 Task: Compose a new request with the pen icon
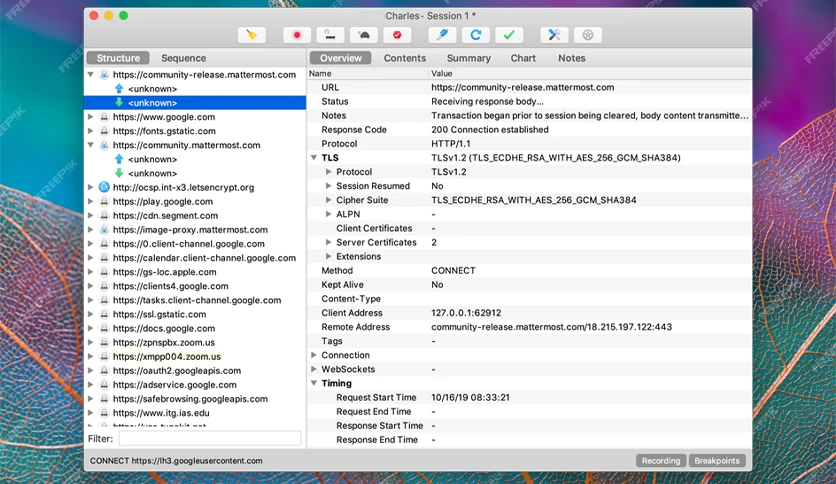pos(443,35)
